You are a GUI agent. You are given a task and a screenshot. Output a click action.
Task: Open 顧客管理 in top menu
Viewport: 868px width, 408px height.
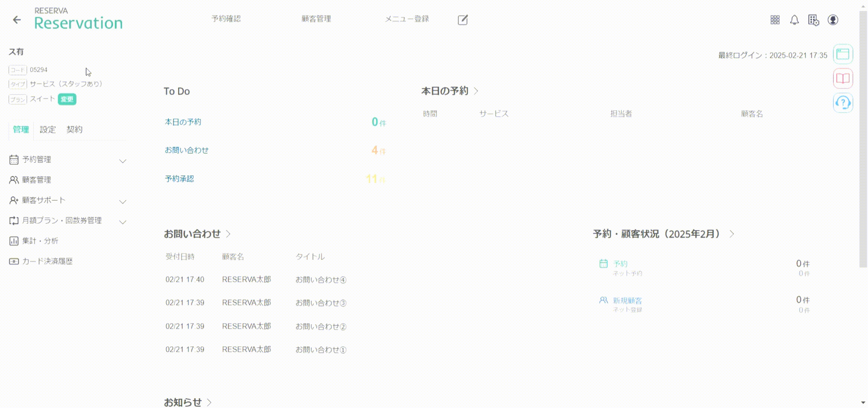coord(316,19)
